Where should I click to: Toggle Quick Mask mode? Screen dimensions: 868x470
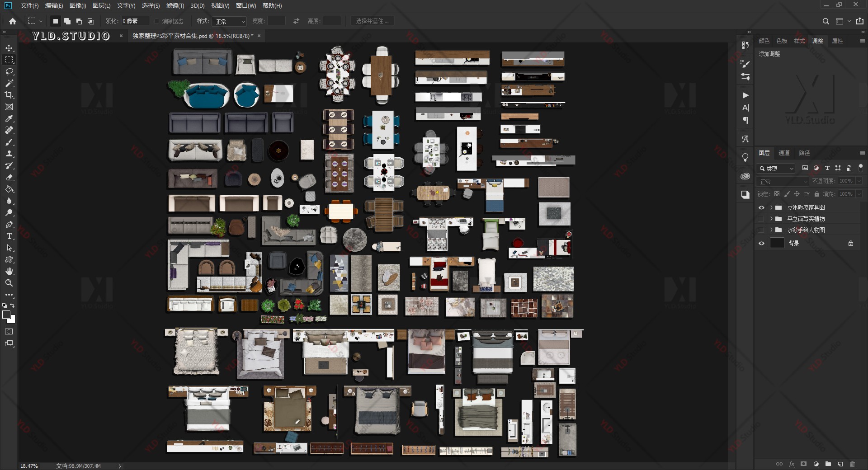coord(9,331)
